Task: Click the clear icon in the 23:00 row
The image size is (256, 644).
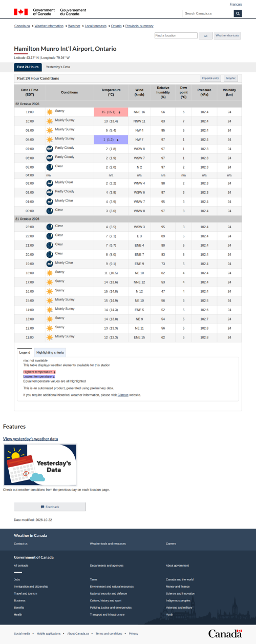Action: click(x=50, y=227)
